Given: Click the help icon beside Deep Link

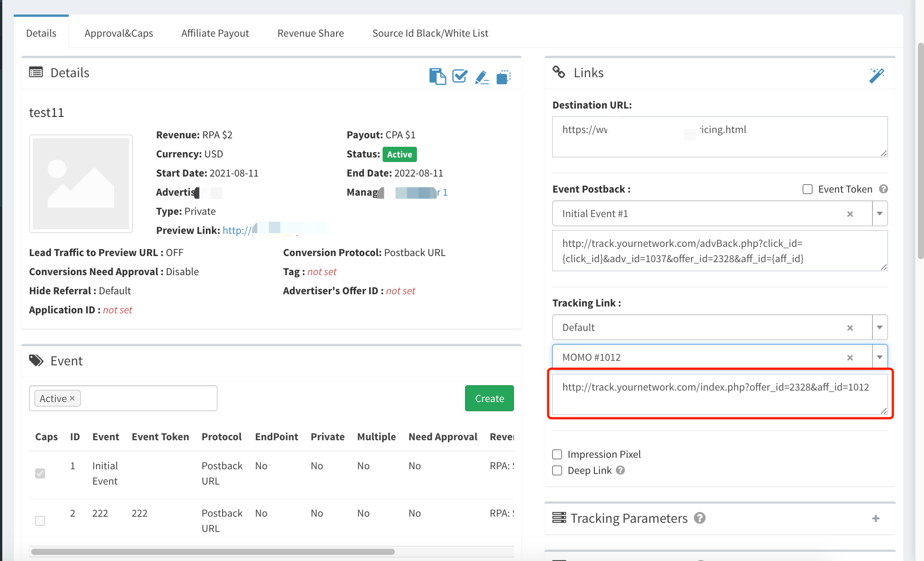Looking at the screenshot, I should pyautogui.click(x=620, y=470).
